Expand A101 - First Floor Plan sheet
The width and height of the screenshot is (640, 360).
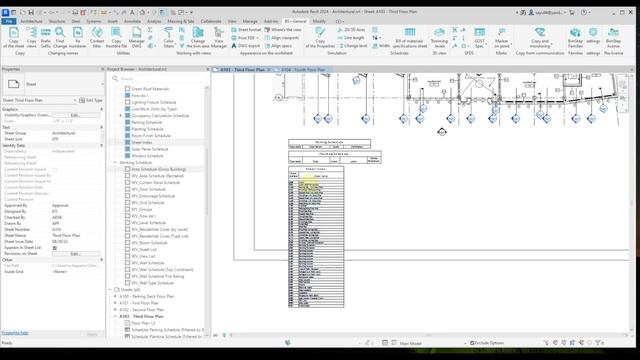tap(115, 303)
